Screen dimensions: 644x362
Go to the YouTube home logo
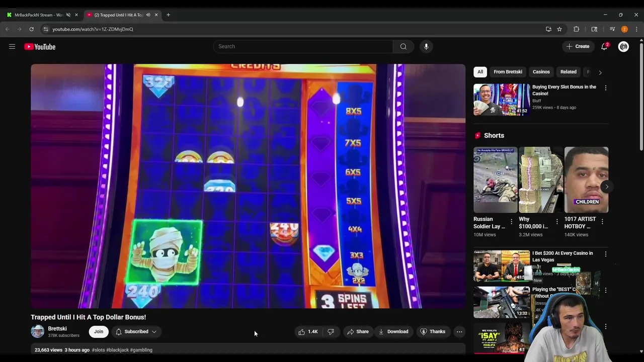tap(40, 47)
